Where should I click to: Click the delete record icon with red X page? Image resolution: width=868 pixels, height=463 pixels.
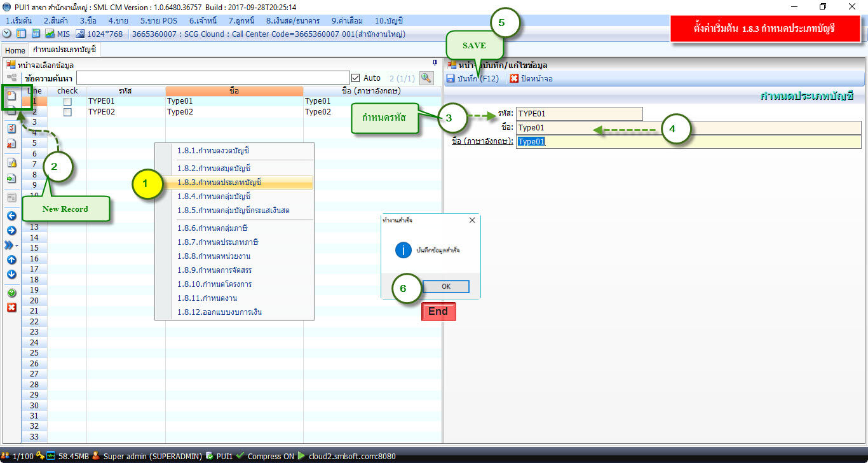click(11, 144)
